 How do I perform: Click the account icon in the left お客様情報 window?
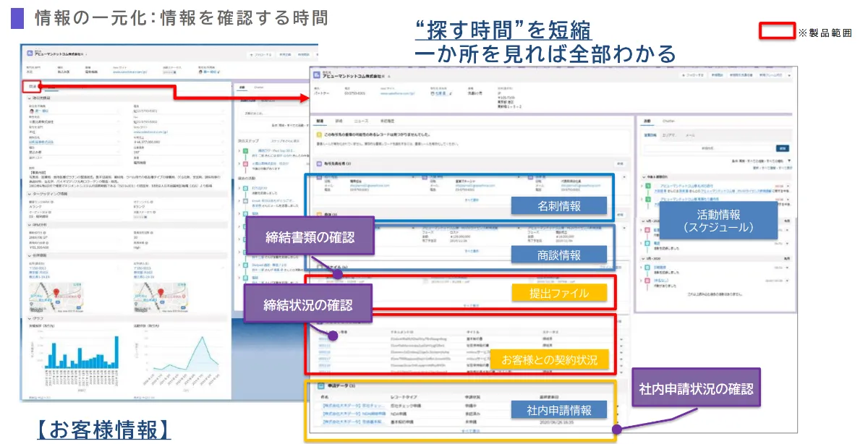29,54
